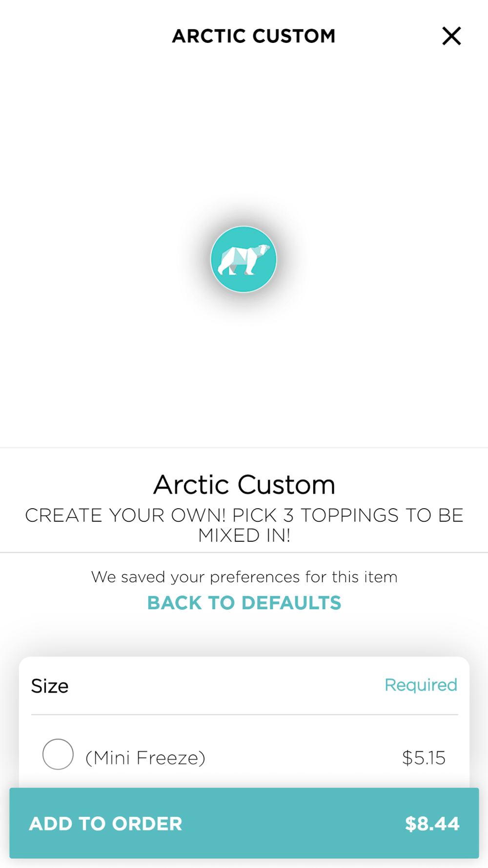
Task: Tap the white bear figure in the teal circle
Action: (244, 259)
